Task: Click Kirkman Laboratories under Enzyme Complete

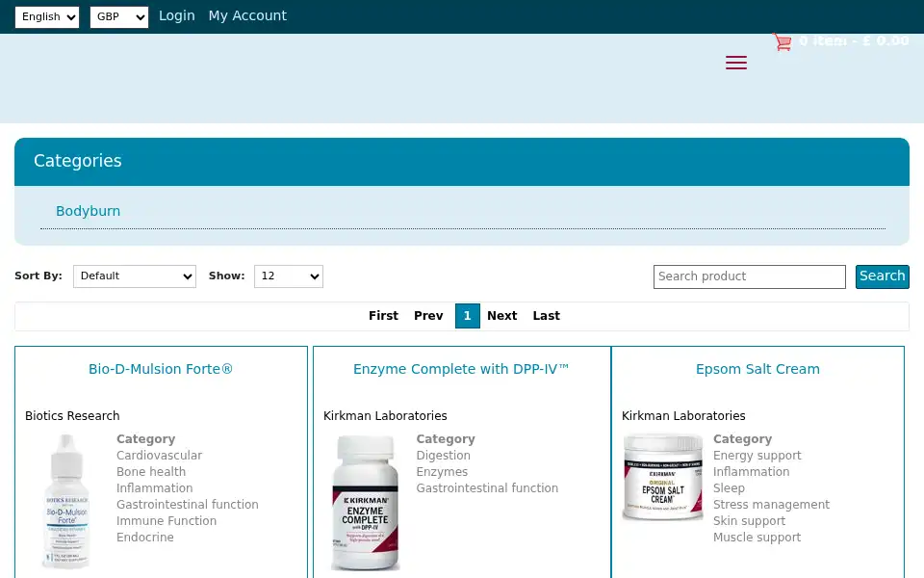Action: pos(385,416)
